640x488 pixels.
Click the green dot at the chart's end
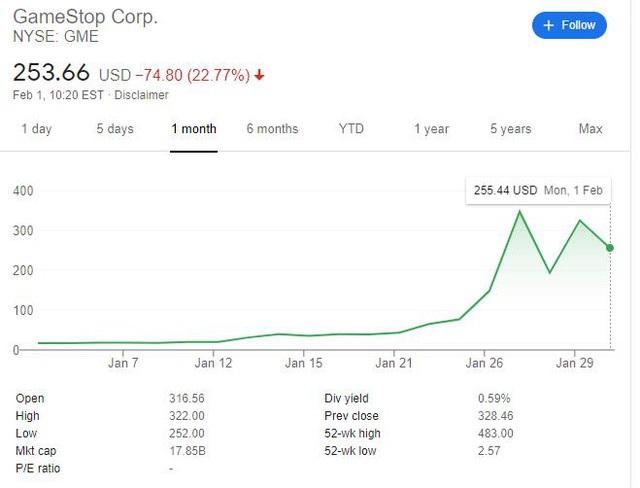coord(610,248)
